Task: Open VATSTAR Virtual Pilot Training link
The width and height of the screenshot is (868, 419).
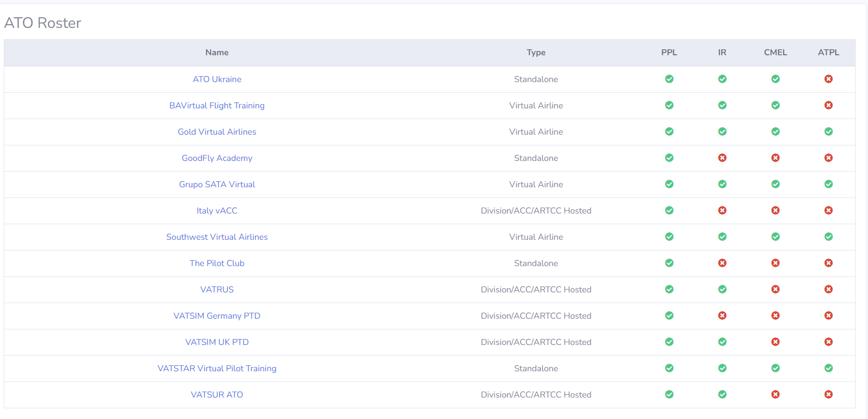Action: (217, 369)
